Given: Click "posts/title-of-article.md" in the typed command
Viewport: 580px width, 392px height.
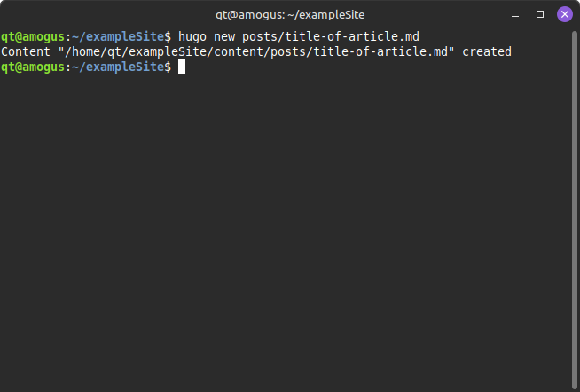Looking at the screenshot, I should [331, 36].
